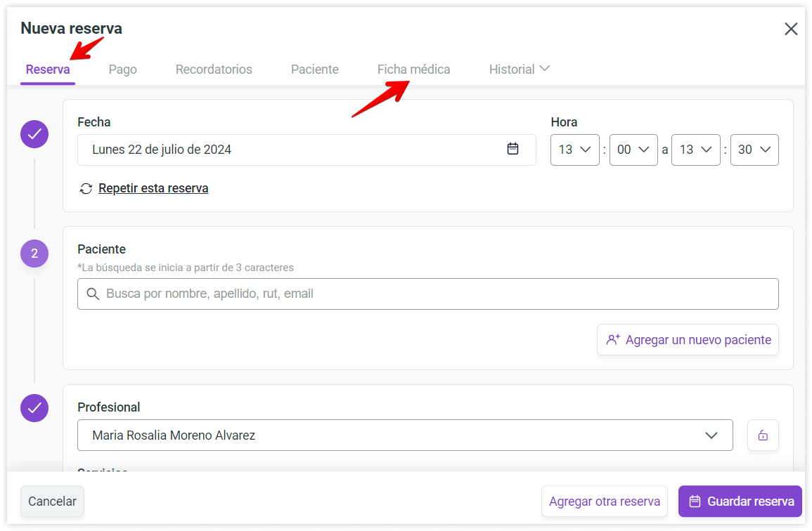Expand the Profesional dropdown Maria Rosalia Moreno Alvarez

pyautogui.click(x=405, y=435)
